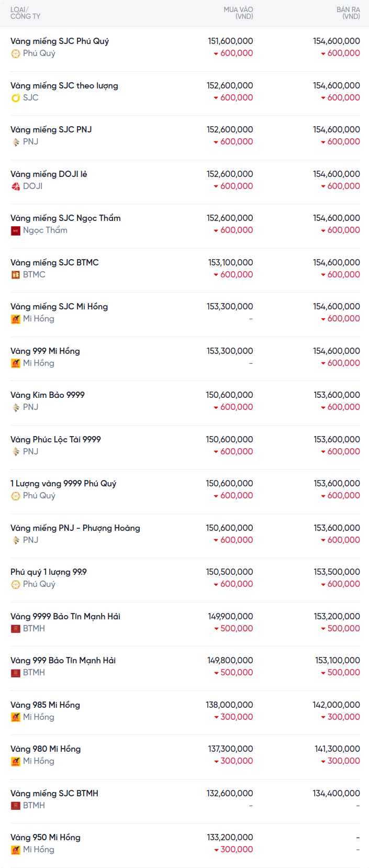Viewport: 369px width, 868px height.
Task: Click the Mi Hồng logo under Vàng 950 Mi Hồng
Action: click(16, 850)
